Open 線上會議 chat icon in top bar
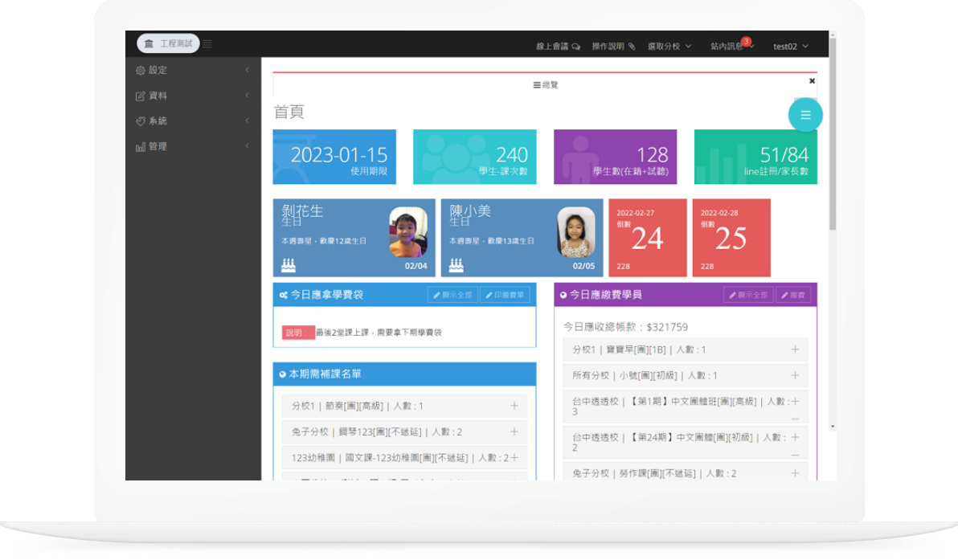The image size is (958, 560). tap(558, 47)
